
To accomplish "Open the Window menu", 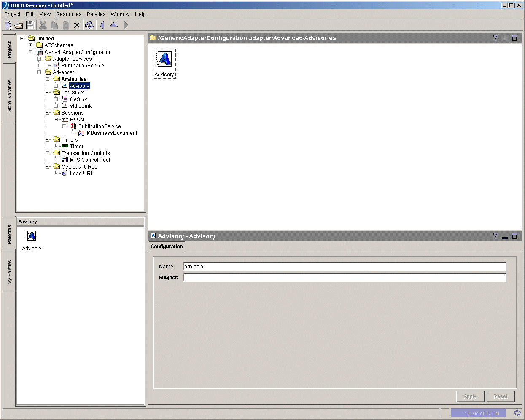I will click(120, 14).
